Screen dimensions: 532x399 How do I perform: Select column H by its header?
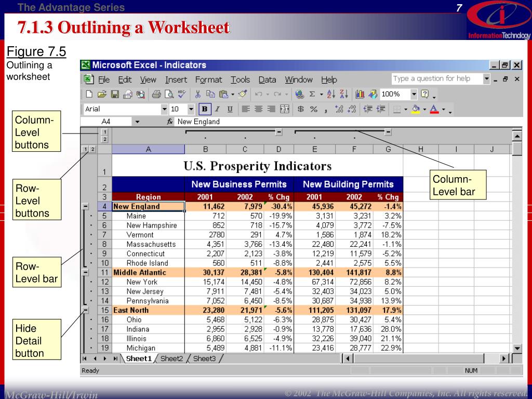[x=421, y=149]
